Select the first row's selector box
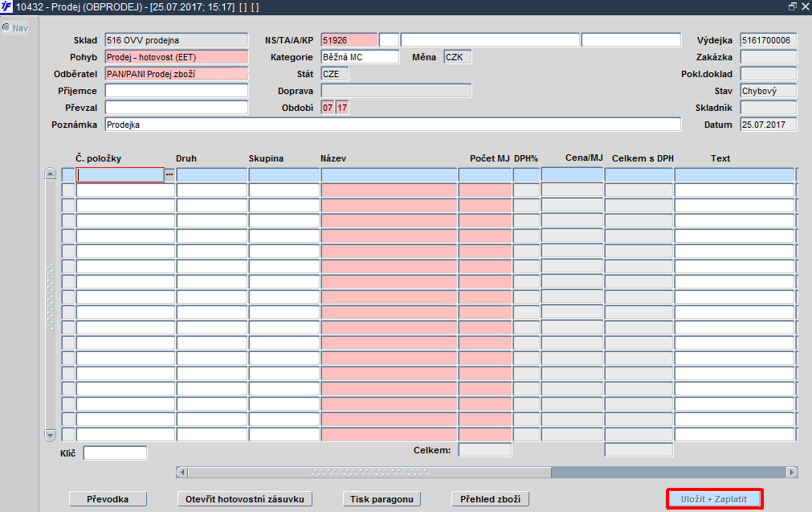 [68, 174]
